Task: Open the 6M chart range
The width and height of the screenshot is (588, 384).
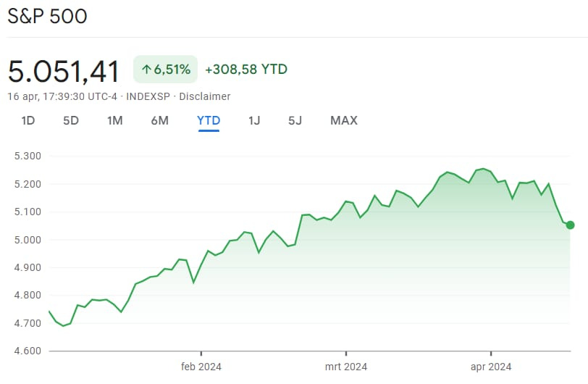Action: 160,120
